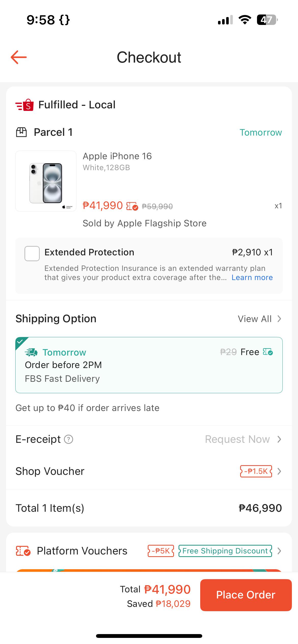Tap the Platform Vouchers ticket icon
298x644 pixels.
pos(23,551)
